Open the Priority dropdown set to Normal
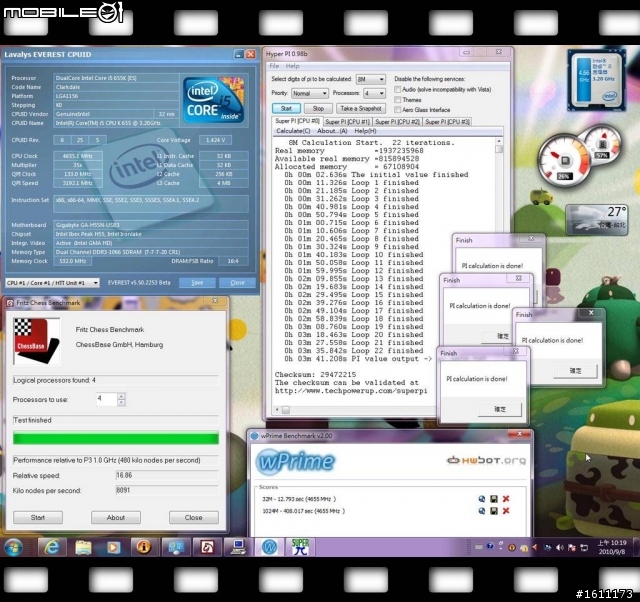 [310, 93]
